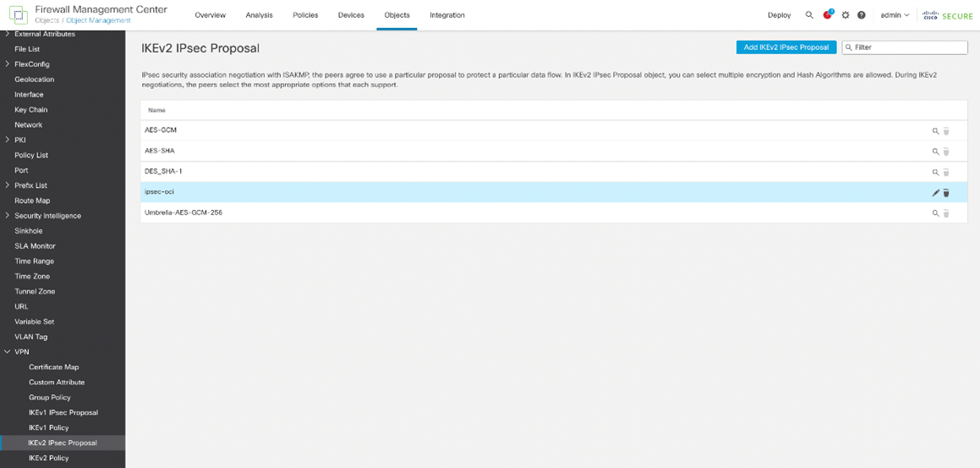
Task: Click the Deploy link
Action: click(779, 15)
